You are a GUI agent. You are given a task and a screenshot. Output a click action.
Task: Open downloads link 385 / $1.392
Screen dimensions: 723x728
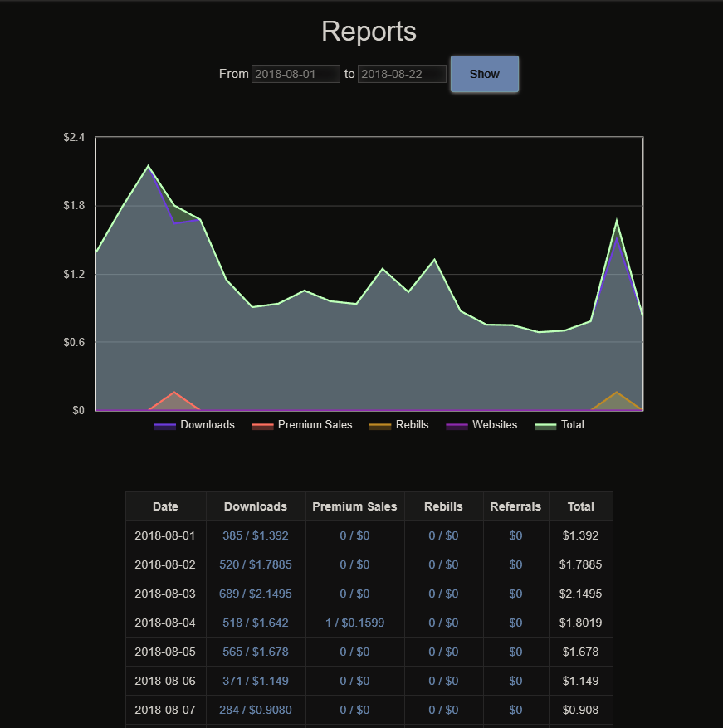click(256, 535)
